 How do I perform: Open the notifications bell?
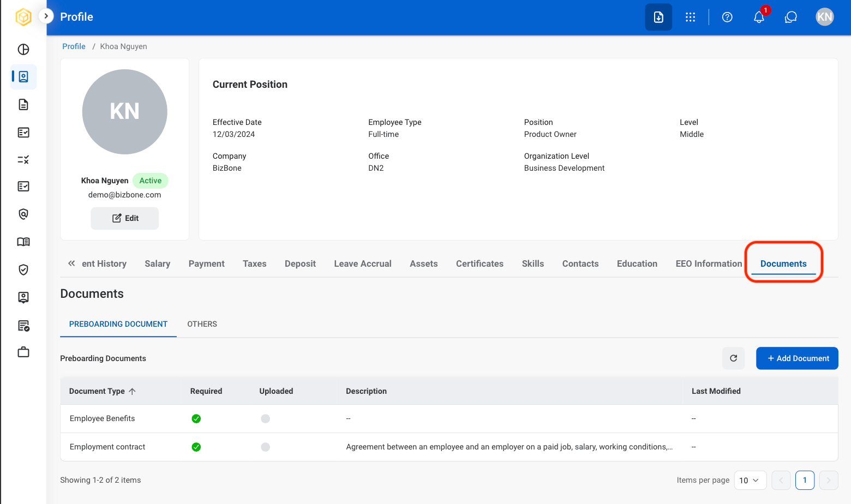point(759,17)
